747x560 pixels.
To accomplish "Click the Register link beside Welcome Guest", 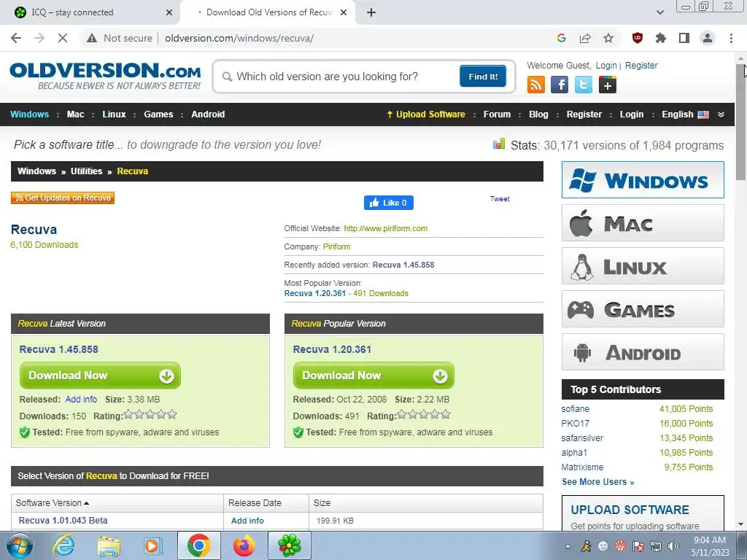I will pos(641,66).
